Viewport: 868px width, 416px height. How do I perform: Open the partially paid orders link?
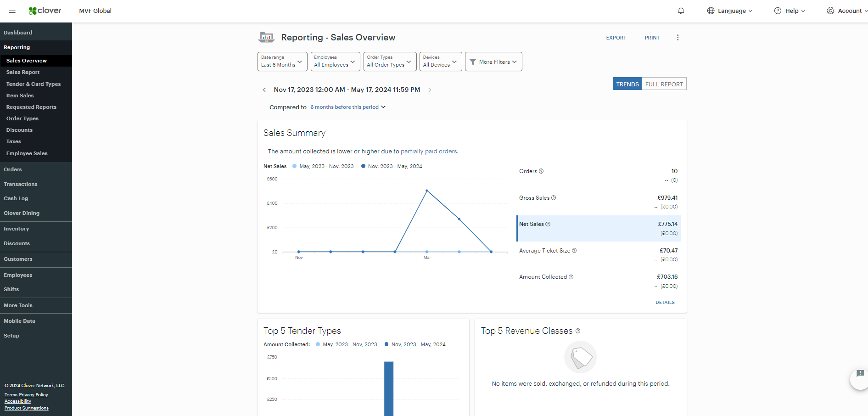coord(429,151)
